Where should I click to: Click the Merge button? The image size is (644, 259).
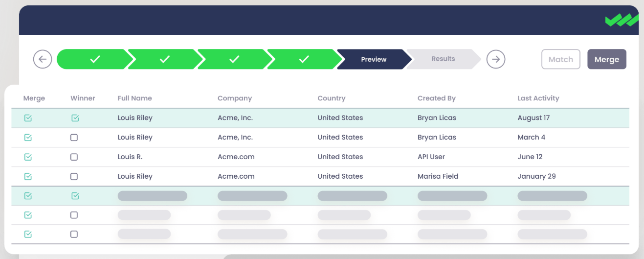pos(607,59)
